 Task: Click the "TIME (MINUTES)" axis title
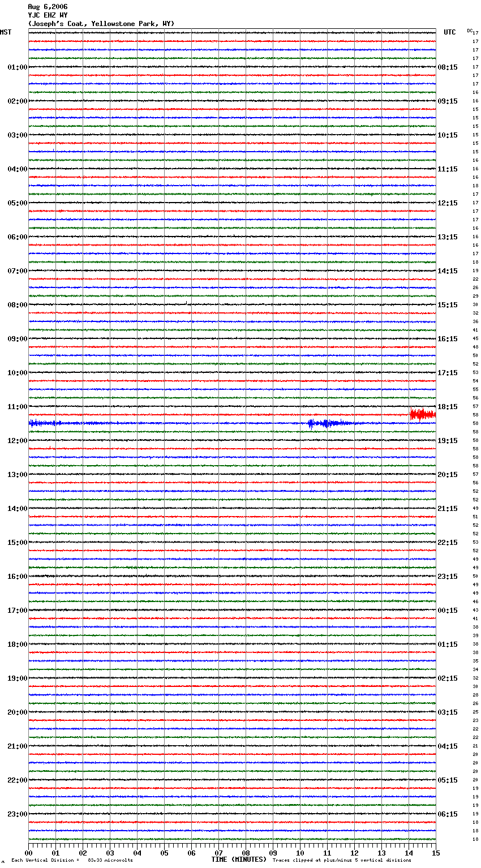click(x=239, y=860)
